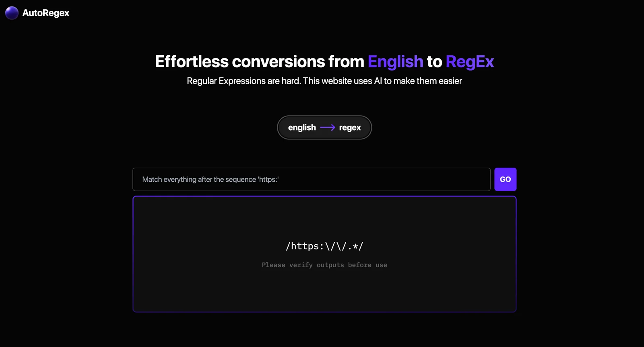
Task: Click 'Effortless conversions from' headline text
Action: click(260, 62)
